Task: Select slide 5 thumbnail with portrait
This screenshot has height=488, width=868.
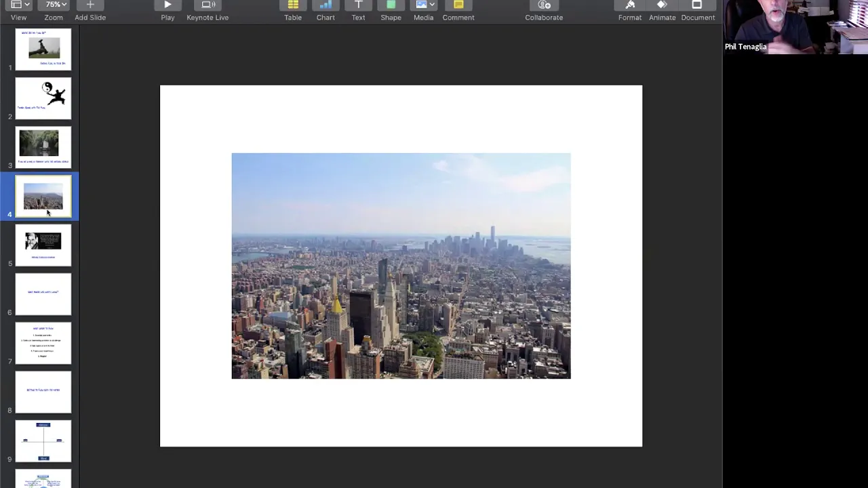Action: tap(43, 245)
